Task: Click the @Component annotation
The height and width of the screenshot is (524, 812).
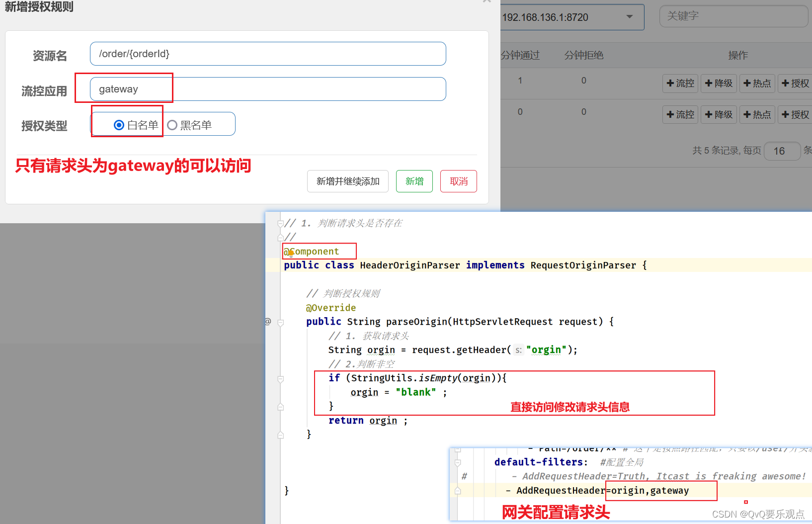Action: (312, 252)
